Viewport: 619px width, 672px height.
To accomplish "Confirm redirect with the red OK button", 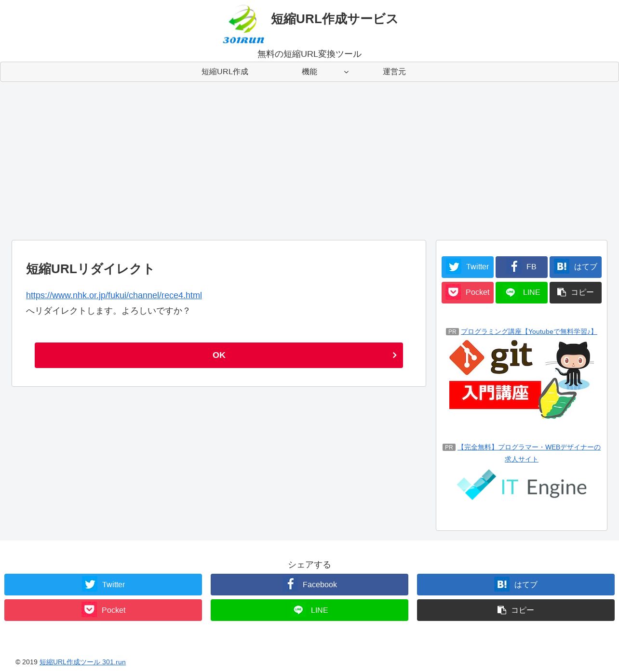I will [x=219, y=355].
